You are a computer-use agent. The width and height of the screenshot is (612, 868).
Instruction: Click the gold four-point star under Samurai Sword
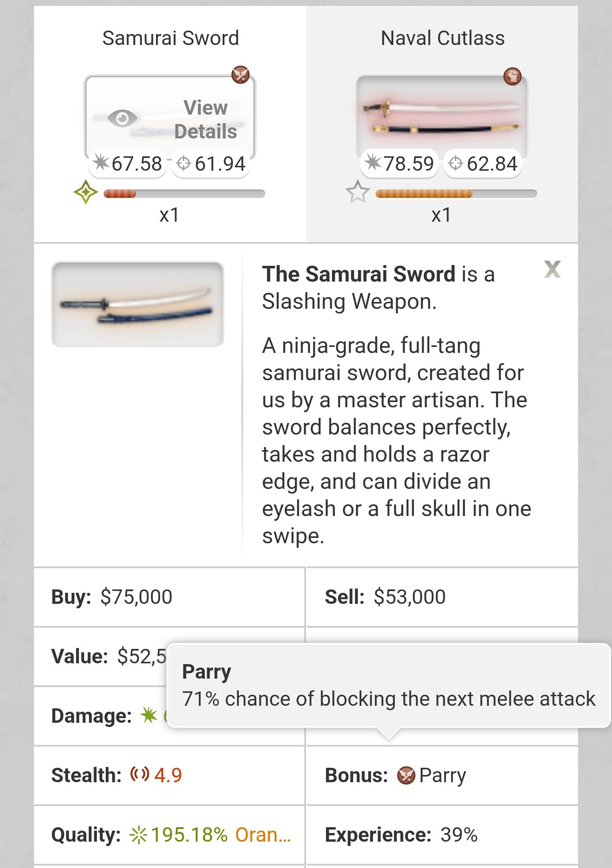(x=85, y=192)
